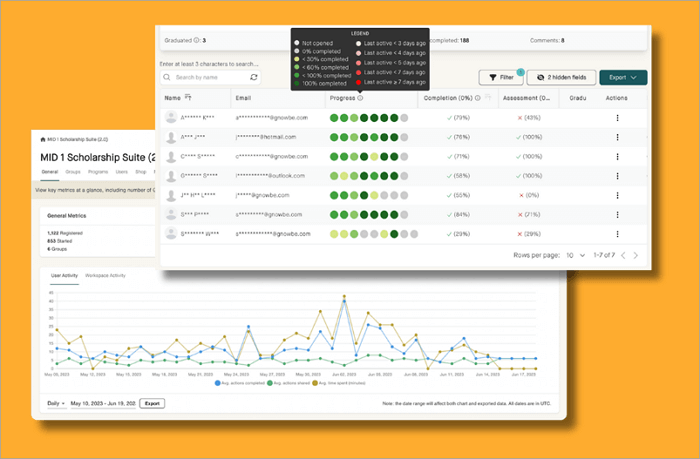Click the Email column header
This screenshot has width=700, height=459.
click(243, 98)
